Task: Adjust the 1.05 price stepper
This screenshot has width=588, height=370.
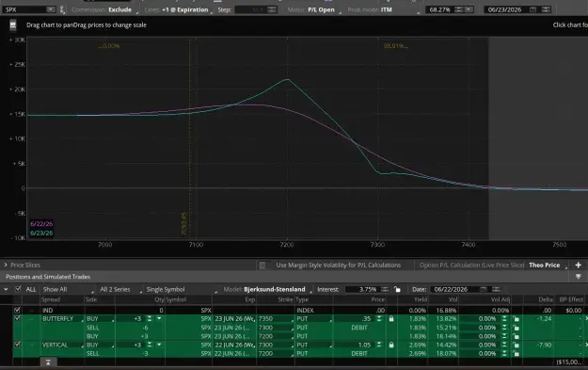Action: (379, 345)
